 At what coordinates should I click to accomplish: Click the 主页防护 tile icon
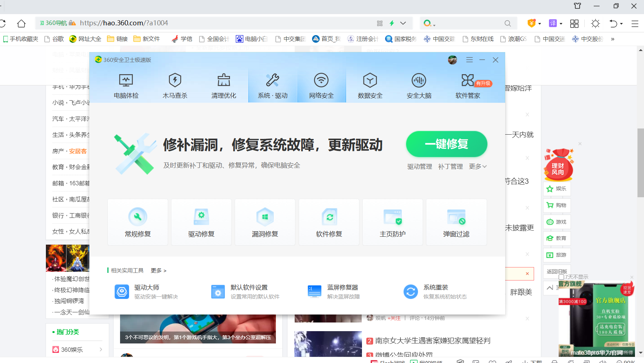point(393,217)
